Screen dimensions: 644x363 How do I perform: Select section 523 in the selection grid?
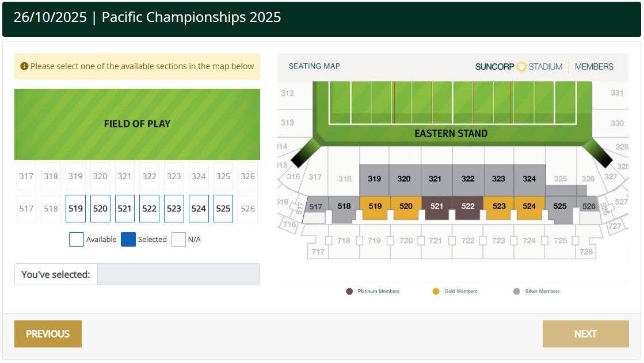(174, 209)
